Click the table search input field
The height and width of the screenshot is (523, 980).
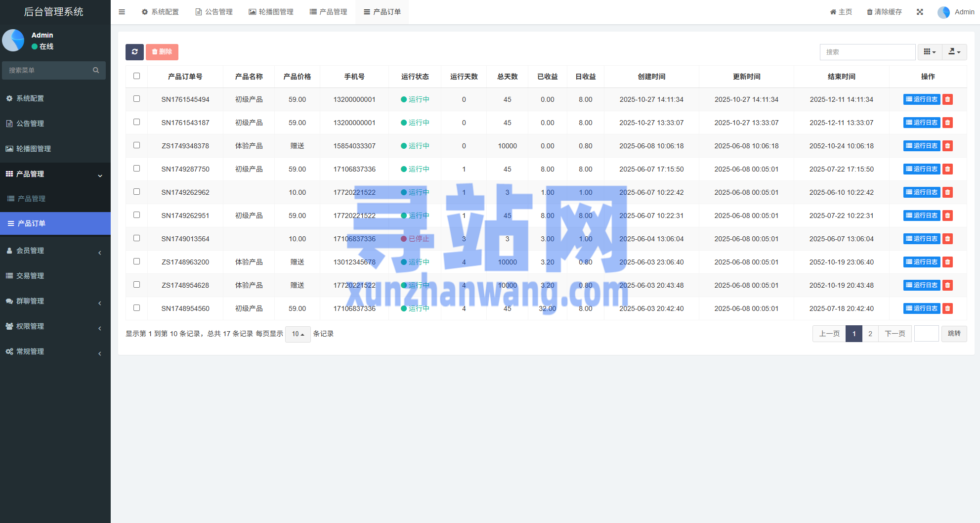867,52
